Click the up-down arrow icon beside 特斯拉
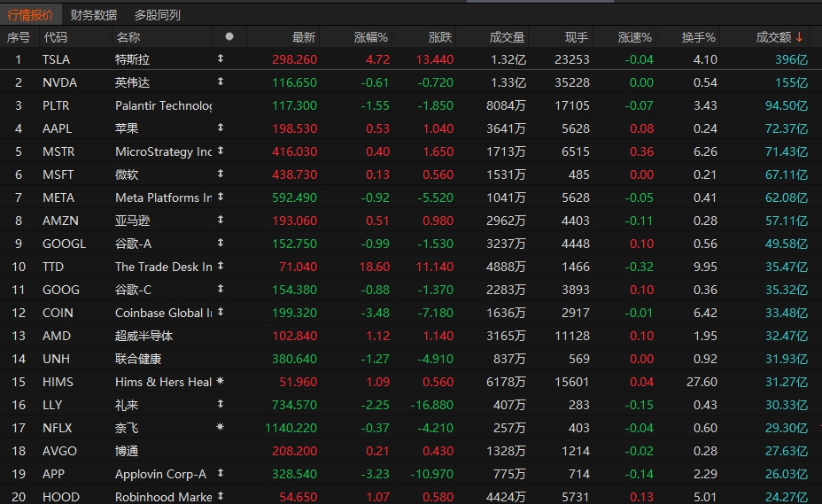Image resolution: width=822 pixels, height=504 pixels. (x=221, y=58)
